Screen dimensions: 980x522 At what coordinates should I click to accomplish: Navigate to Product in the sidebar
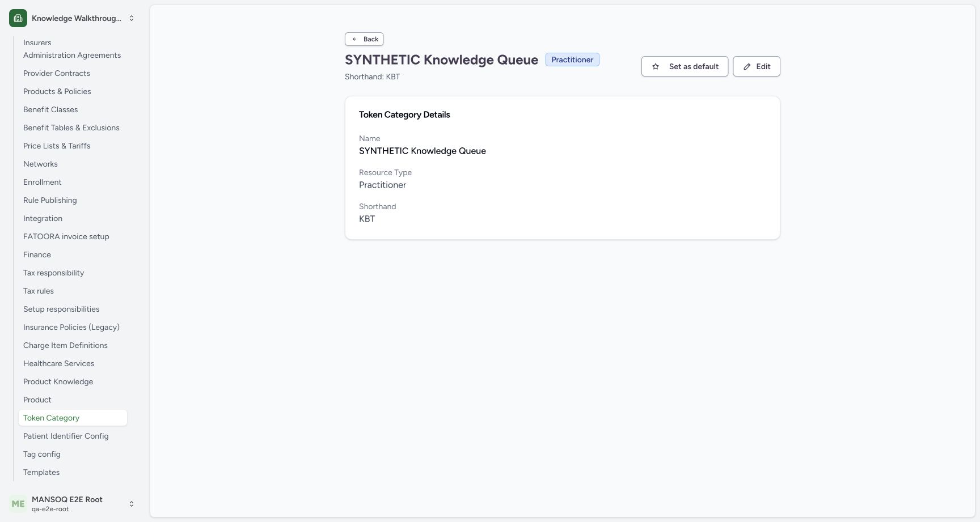click(x=37, y=400)
